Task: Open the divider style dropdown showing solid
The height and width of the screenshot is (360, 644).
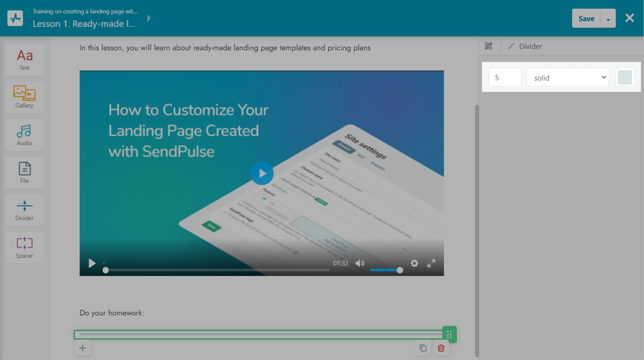Action: coord(567,78)
